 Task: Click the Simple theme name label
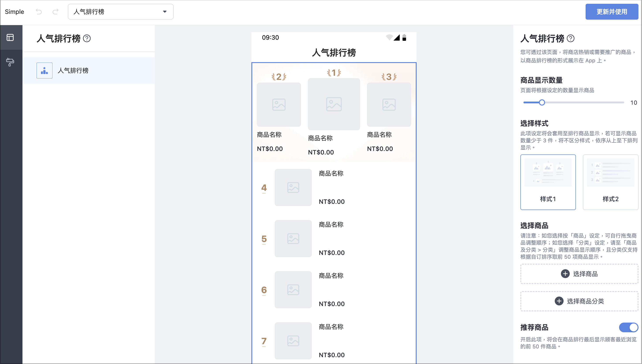15,11
